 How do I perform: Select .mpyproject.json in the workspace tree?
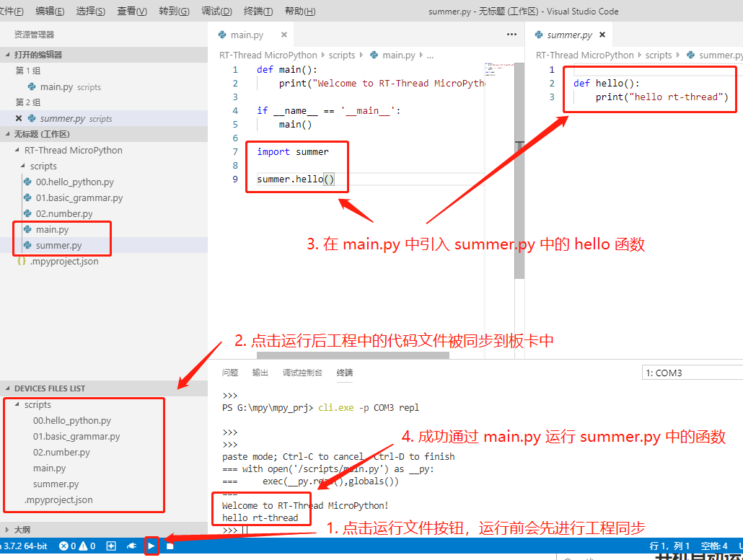(x=64, y=261)
